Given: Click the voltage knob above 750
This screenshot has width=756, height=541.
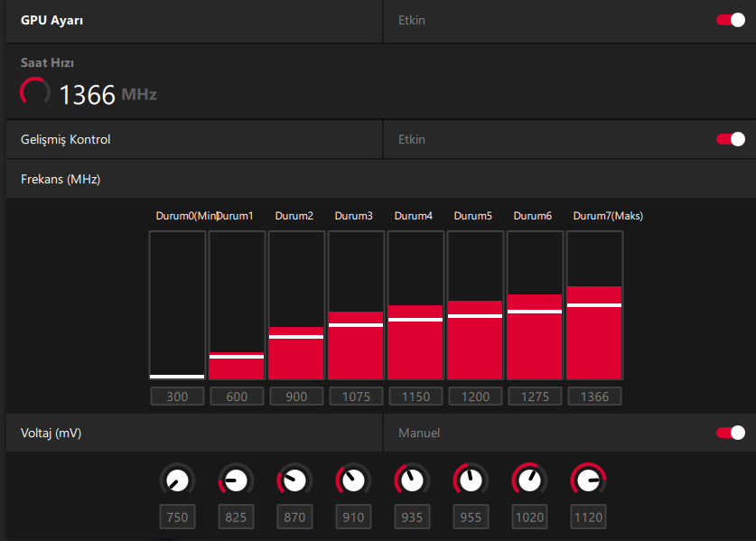Looking at the screenshot, I should click(x=177, y=480).
